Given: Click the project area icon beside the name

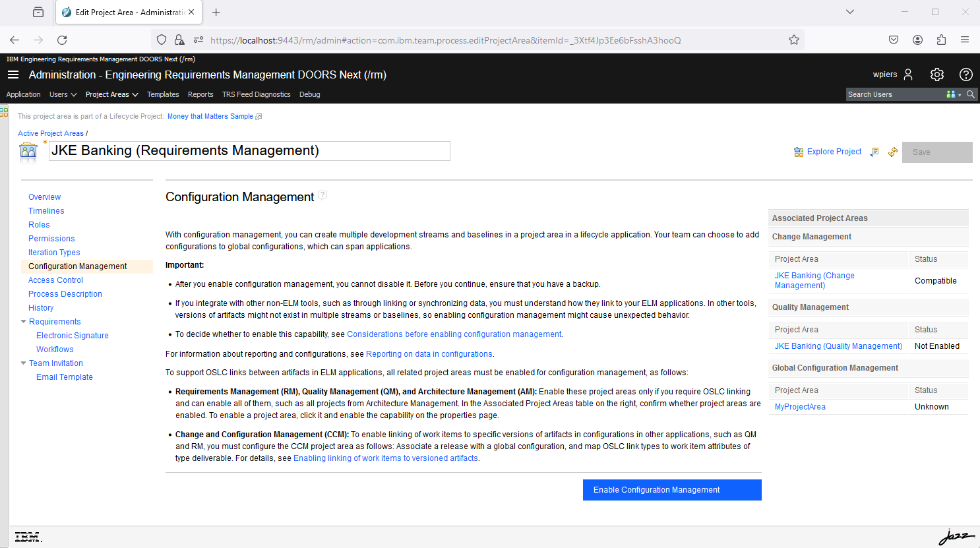Looking at the screenshot, I should click(28, 152).
